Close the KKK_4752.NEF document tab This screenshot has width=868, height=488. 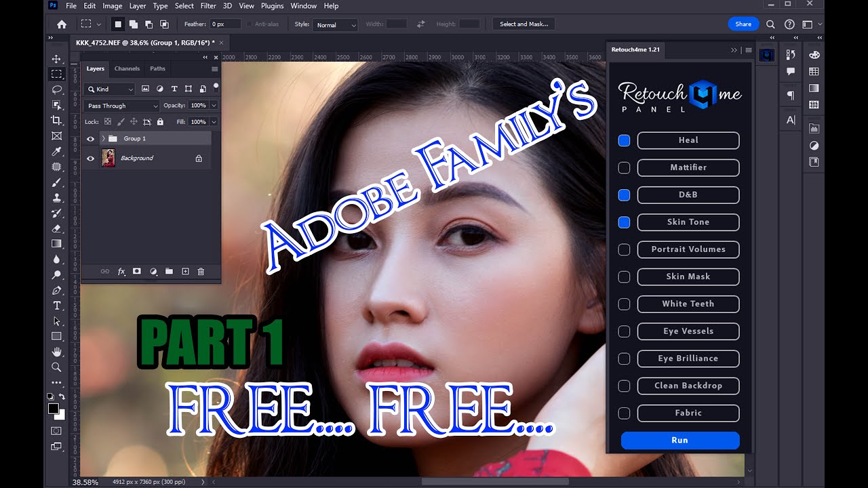point(221,43)
